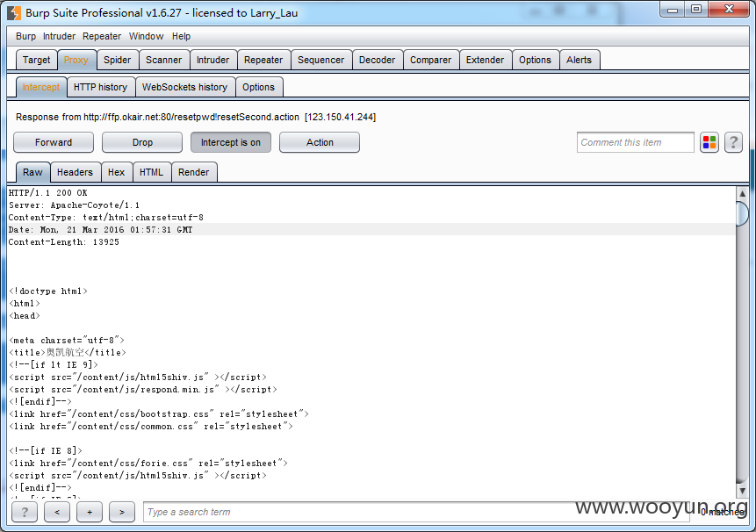
Task: Click the 'Content-Length: 13925' line
Action: coord(63,242)
